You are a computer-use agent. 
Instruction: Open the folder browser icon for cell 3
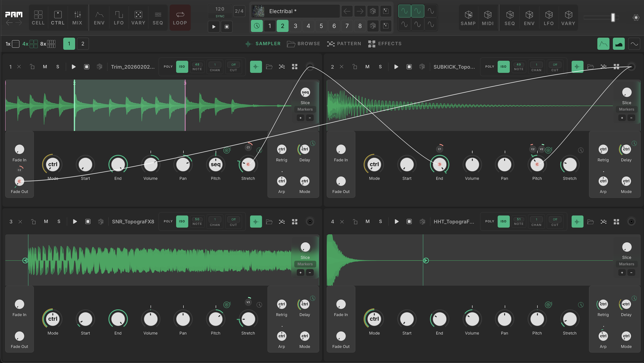pyautogui.click(x=269, y=222)
